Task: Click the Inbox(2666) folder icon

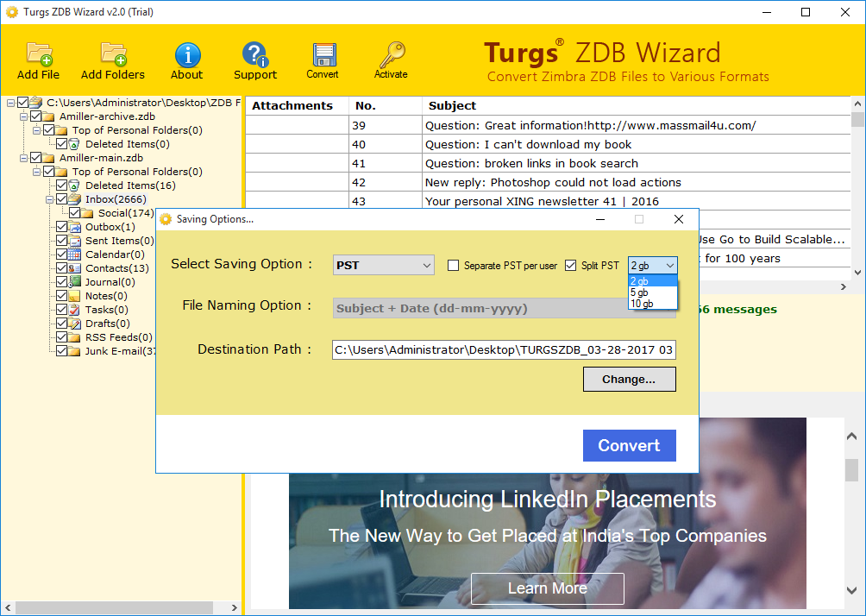Action: (x=74, y=199)
